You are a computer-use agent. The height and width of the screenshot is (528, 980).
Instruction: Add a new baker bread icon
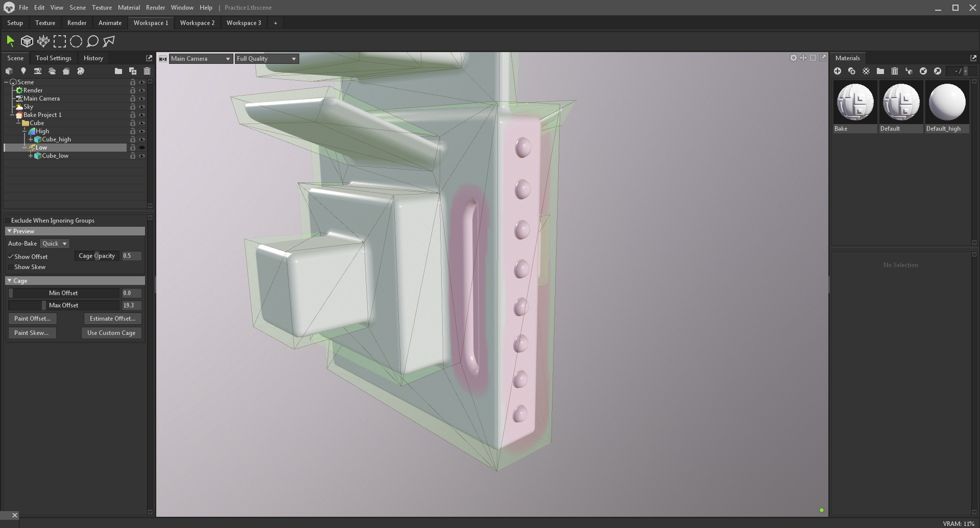[x=66, y=71]
